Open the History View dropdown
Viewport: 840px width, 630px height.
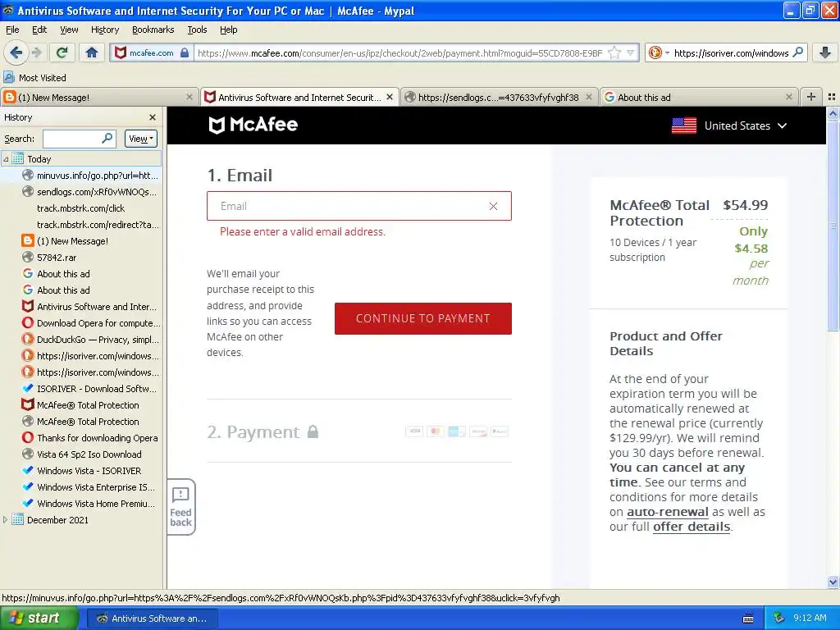pyautogui.click(x=141, y=139)
